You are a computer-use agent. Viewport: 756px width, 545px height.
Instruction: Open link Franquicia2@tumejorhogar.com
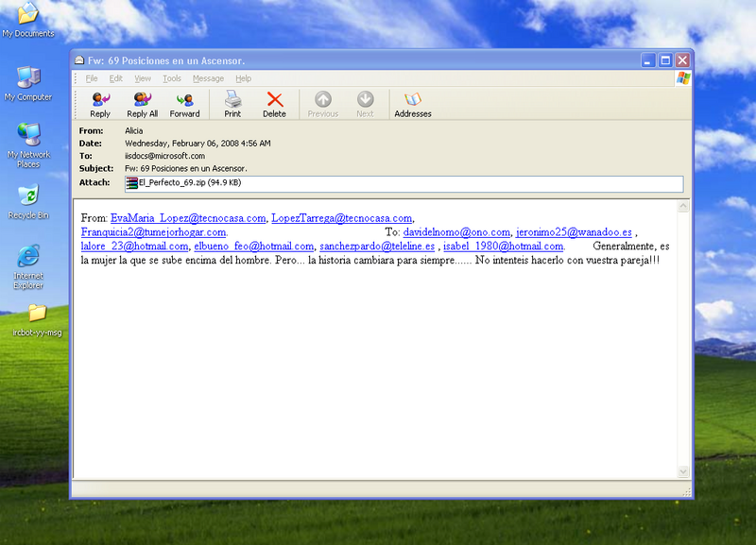[x=153, y=232]
